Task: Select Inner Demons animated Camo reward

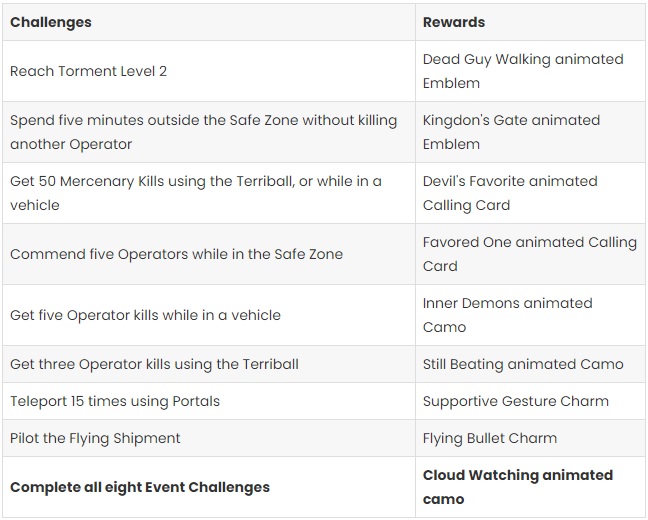Action: tap(507, 315)
